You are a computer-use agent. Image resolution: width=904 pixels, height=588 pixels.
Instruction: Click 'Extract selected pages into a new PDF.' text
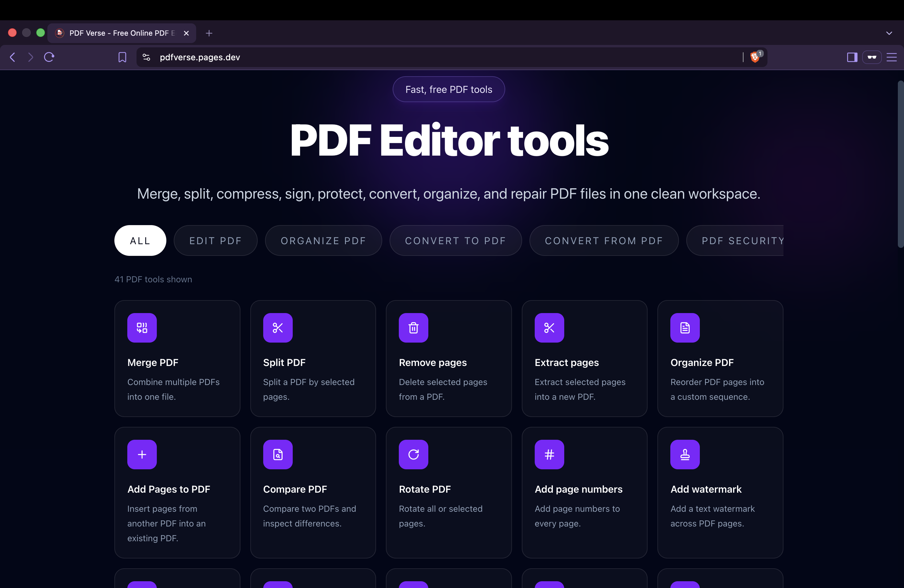[x=580, y=389]
